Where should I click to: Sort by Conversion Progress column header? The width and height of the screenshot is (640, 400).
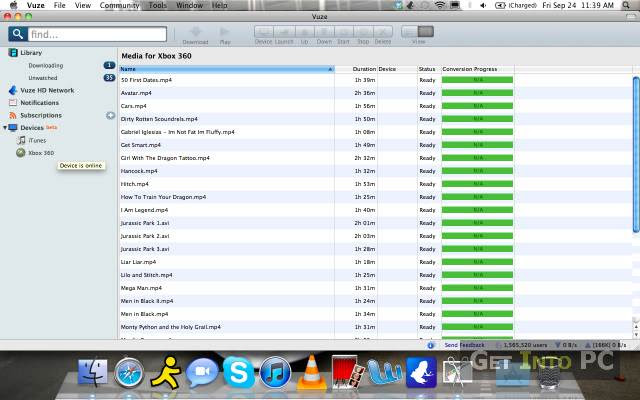tap(478, 69)
